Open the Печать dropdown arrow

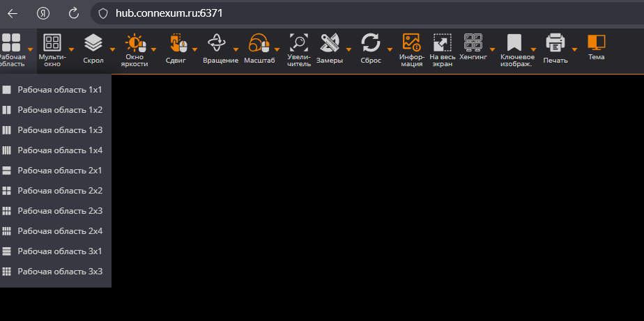[574, 49]
